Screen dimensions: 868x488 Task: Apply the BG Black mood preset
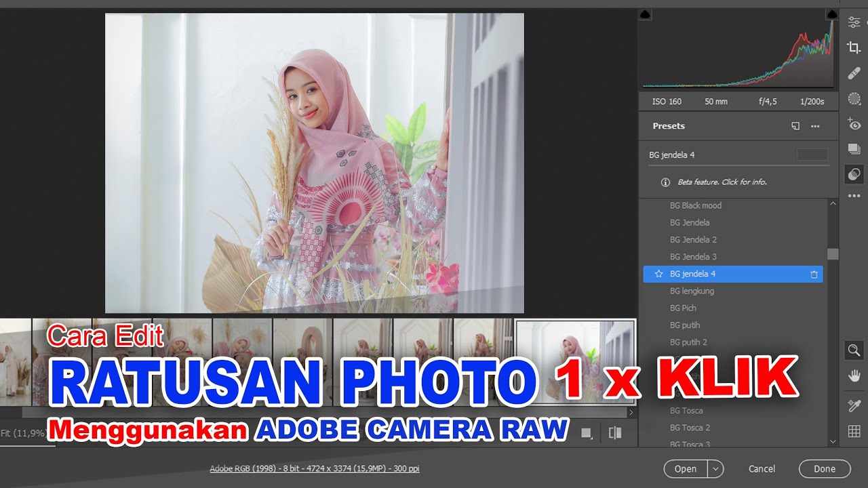[x=696, y=205]
